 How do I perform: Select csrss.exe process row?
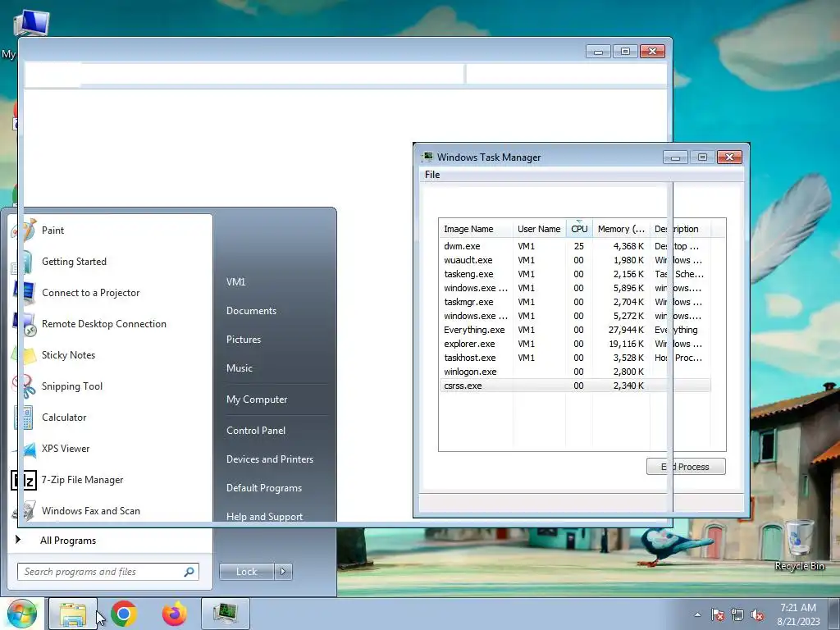pyautogui.click(x=575, y=386)
